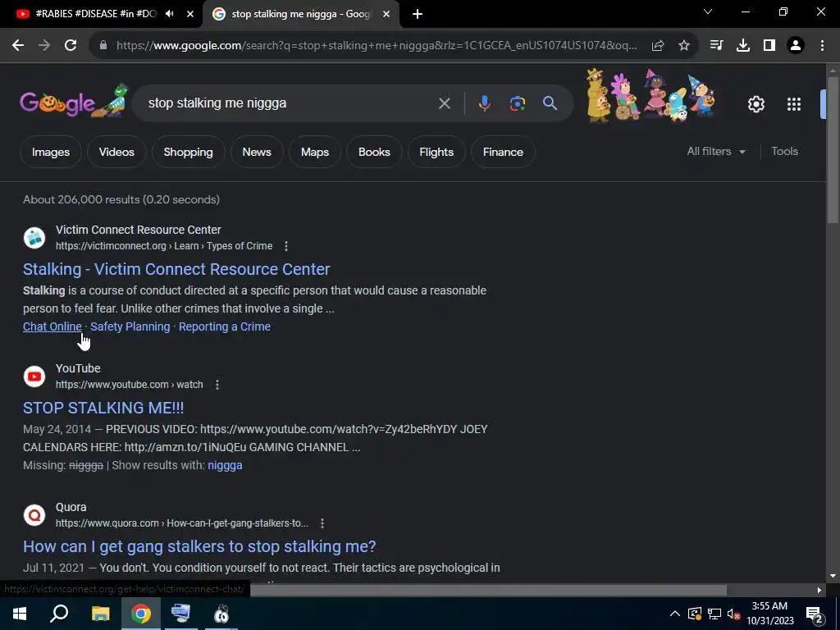This screenshot has width=840, height=630.
Task: Click the horizontal scrollbar thumb
Action: (488, 591)
